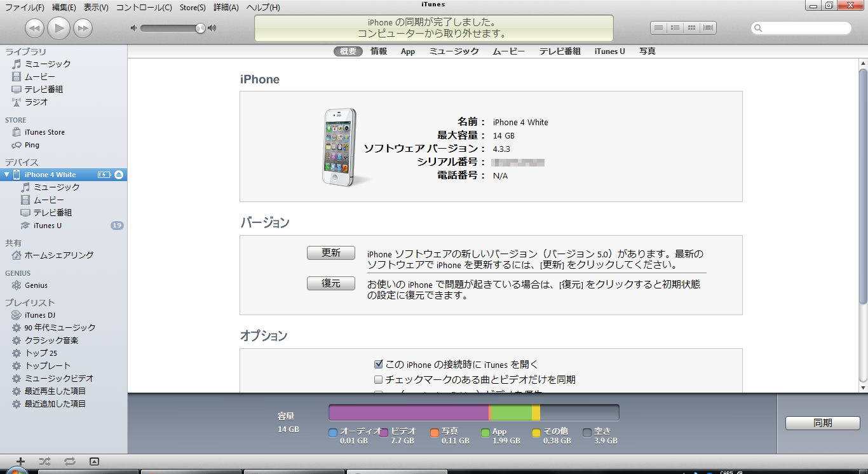
Task: Click the max-volume speaker icon
Action: pos(212,28)
